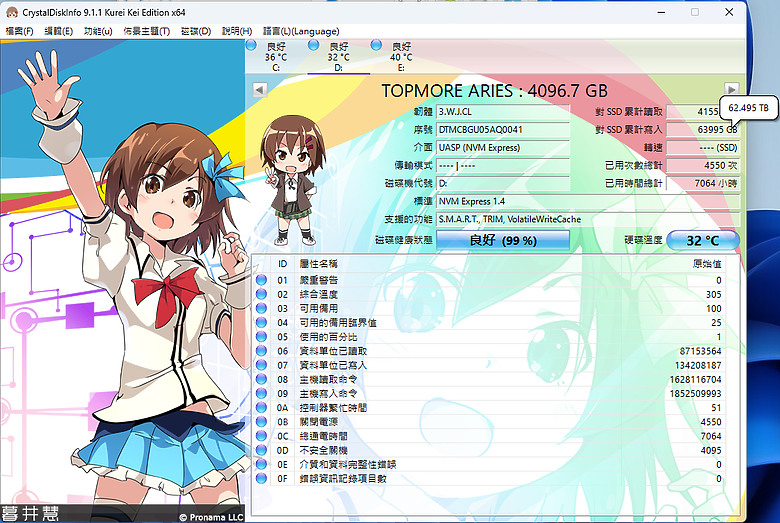780x523 pixels.
Task: Select raw value 1852509993 in row 09
Action: coord(695,394)
